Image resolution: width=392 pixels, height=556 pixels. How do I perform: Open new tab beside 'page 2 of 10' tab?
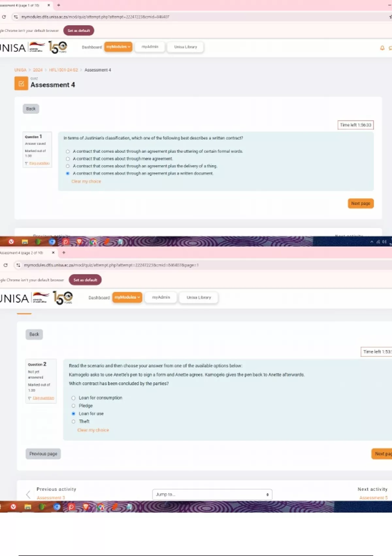coord(64,252)
